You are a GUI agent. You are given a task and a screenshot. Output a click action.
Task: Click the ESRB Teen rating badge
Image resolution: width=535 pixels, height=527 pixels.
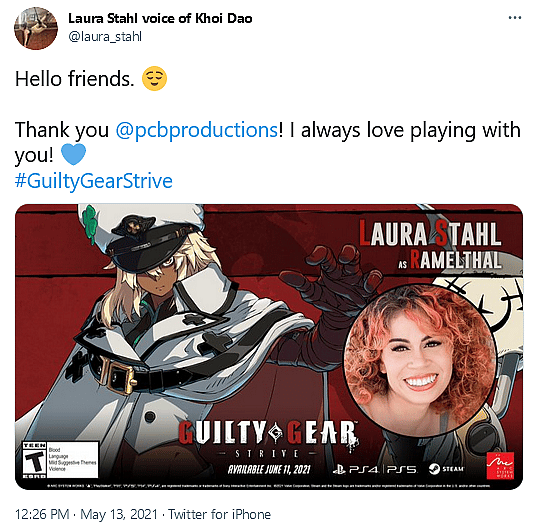click(x=60, y=459)
